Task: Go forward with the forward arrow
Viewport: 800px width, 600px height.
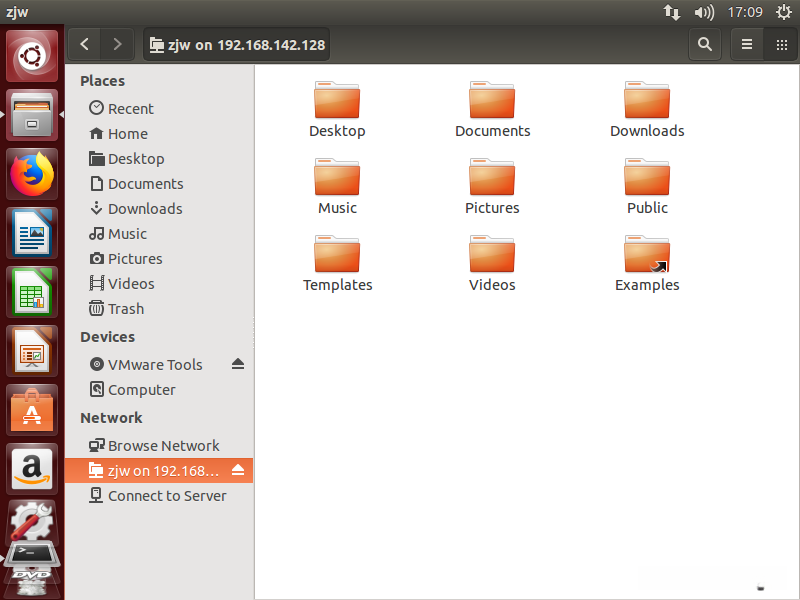Action: [x=117, y=44]
